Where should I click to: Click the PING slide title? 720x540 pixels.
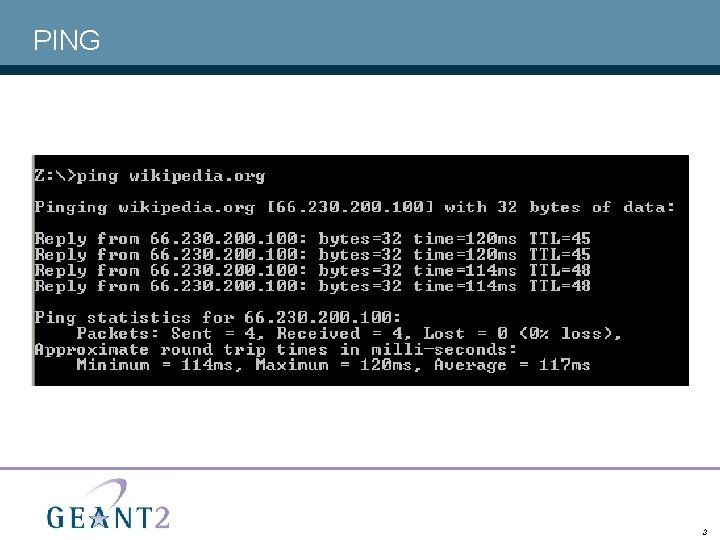67,40
